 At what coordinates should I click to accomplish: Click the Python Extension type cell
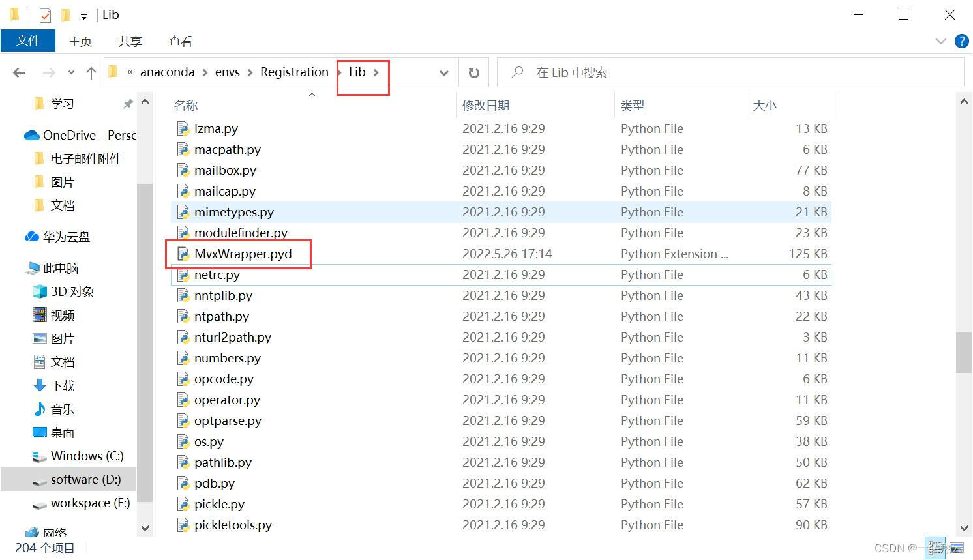point(674,254)
